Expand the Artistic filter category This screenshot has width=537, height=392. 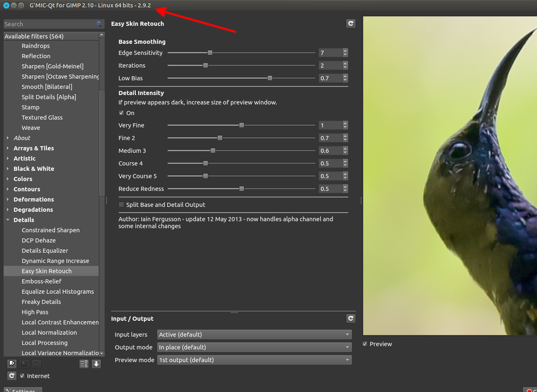pos(8,159)
